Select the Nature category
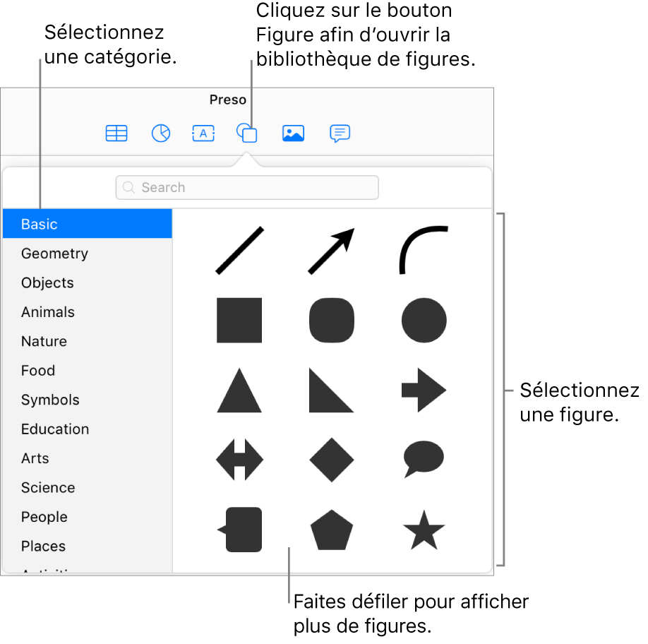The height and width of the screenshot is (644, 648). (88, 341)
